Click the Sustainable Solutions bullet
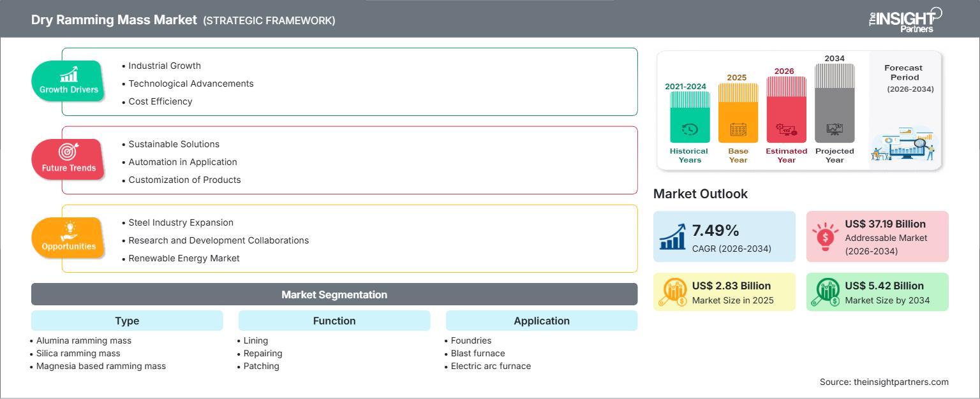 click(x=174, y=144)
